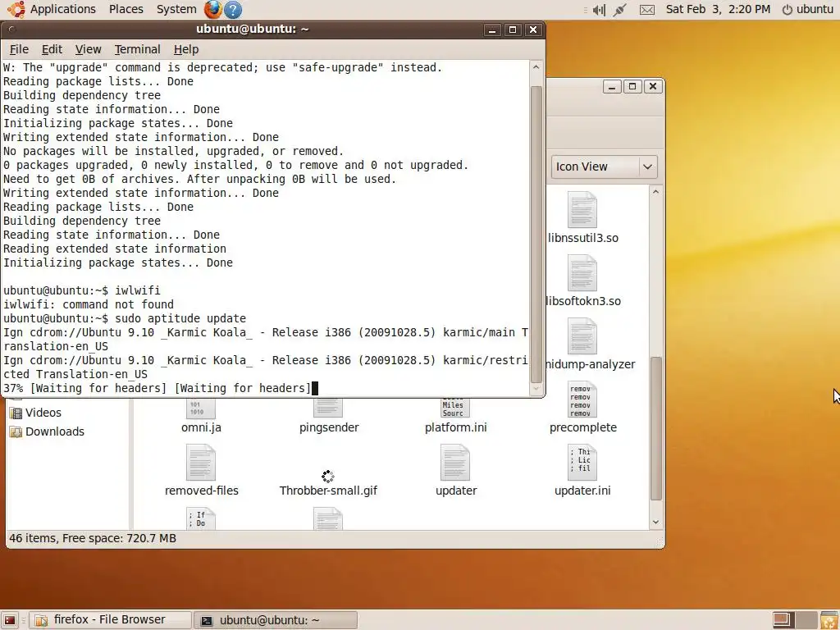Click the Show Desktop button in bottom panel
The width and height of the screenshot is (840, 630).
point(10,620)
